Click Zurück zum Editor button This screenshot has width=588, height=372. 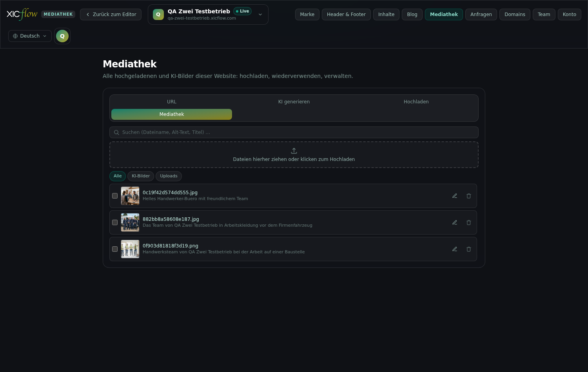pos(111,14)
